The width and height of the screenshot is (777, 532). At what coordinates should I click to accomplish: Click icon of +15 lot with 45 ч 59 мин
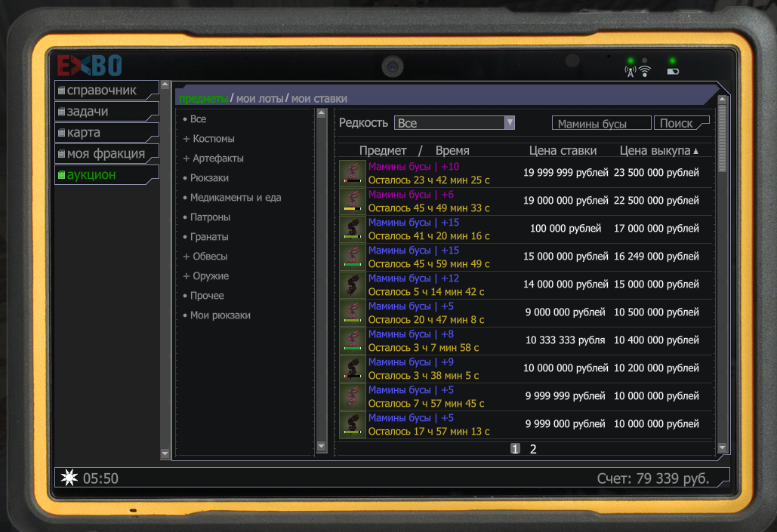tap(353, 257)
